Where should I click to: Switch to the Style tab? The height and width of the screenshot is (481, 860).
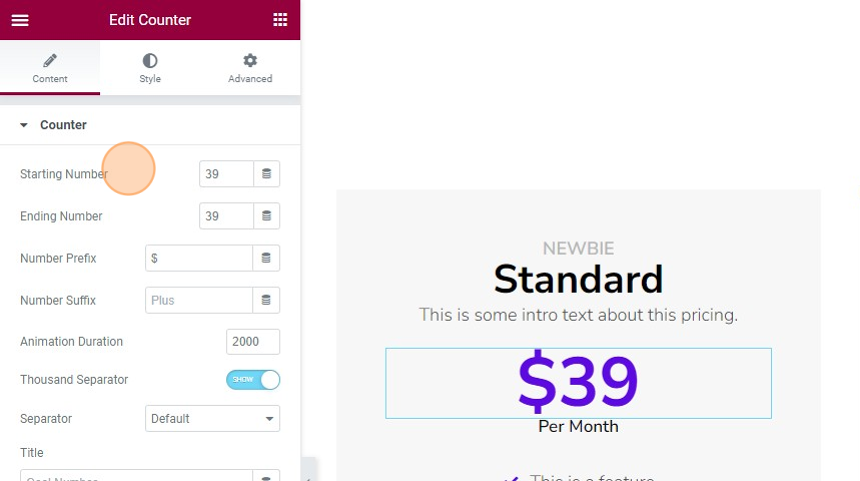[x=150, y=67]
